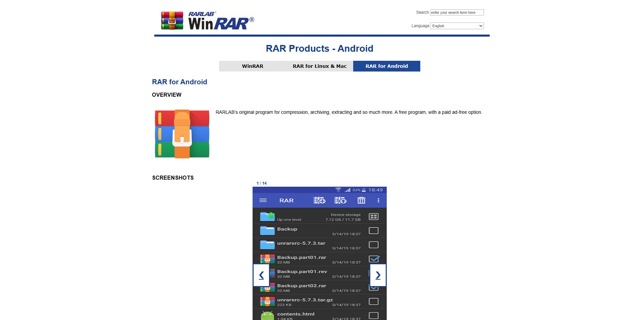Click the Wi-Fi icon in the phone status bar

coord(338,190)
